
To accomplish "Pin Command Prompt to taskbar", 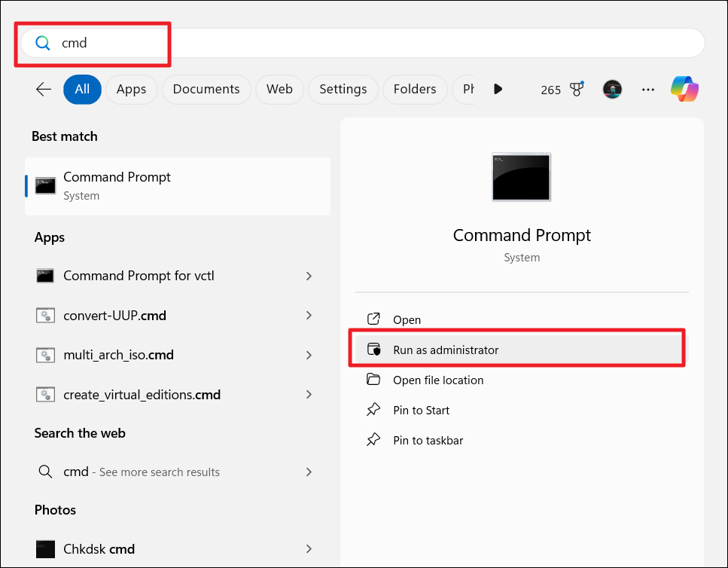I will (x=428, y=441).
